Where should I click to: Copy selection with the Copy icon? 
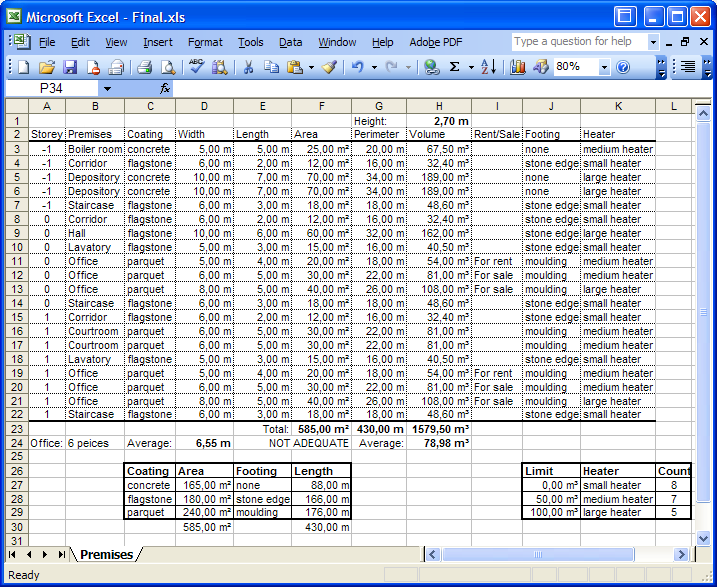click(271, 68)
